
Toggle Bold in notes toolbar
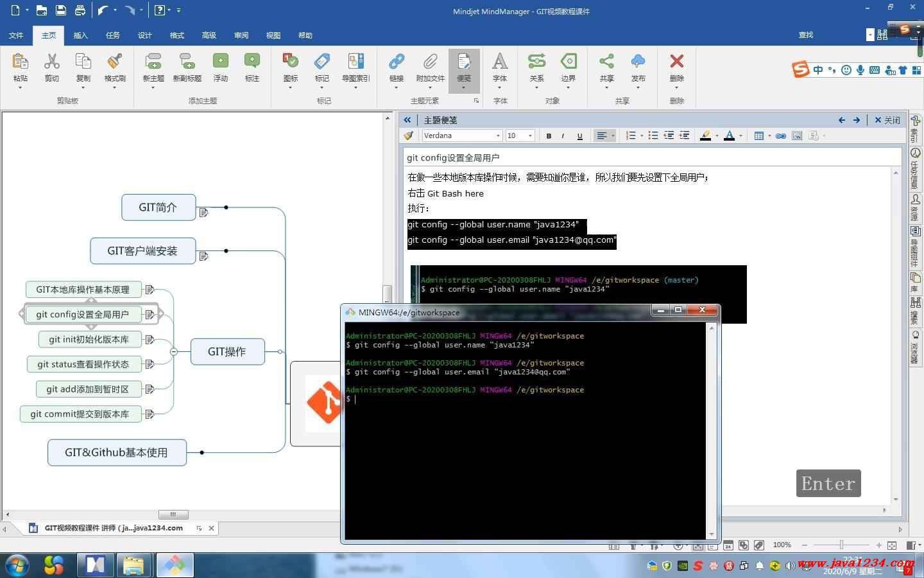pyautogui.click(x=549, y=136)
